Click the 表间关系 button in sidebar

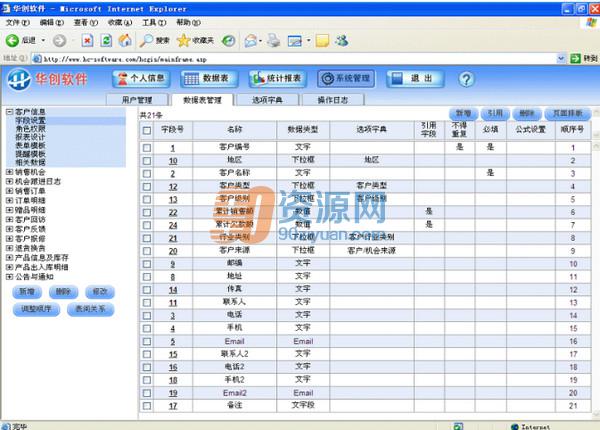click(x=91, y=309)
